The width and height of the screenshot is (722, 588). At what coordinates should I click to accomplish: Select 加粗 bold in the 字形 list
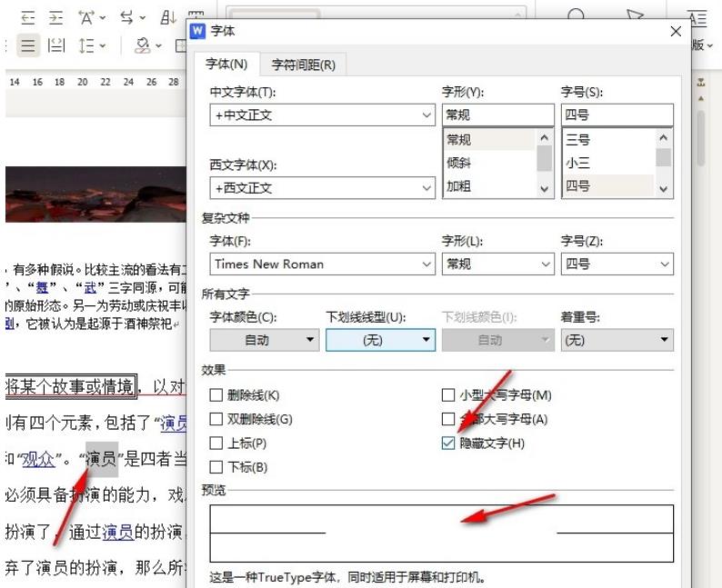[489, 186]
